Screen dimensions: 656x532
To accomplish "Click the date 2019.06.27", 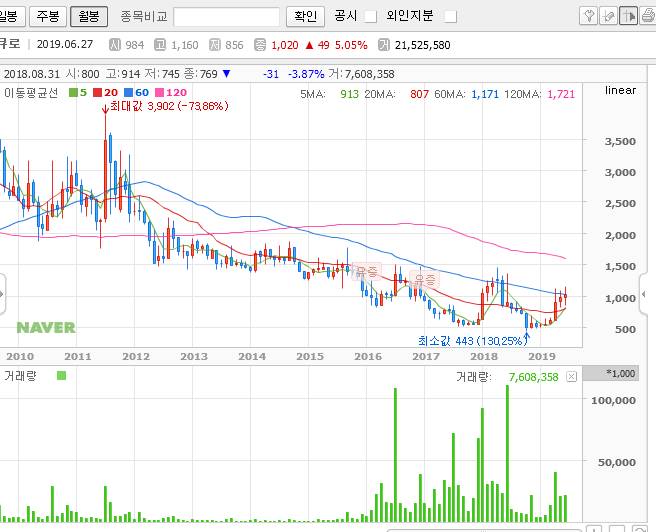I will click(x=65, y=44).
